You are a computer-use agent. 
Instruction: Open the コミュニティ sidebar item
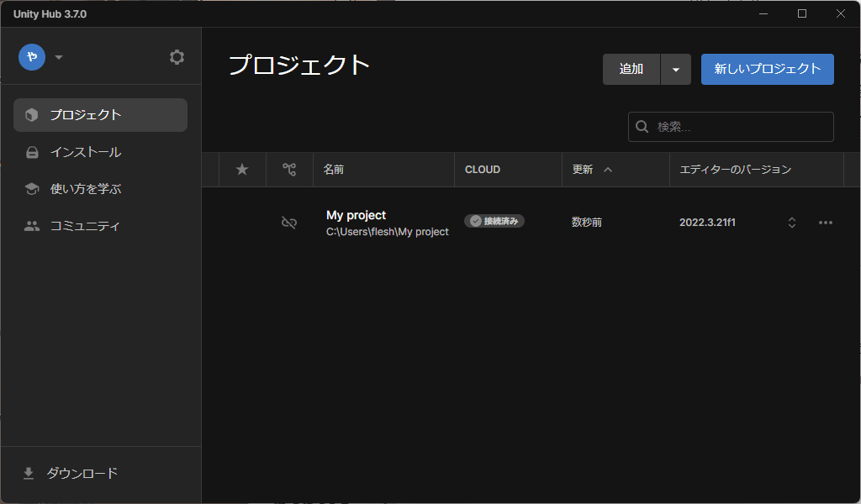101,225
